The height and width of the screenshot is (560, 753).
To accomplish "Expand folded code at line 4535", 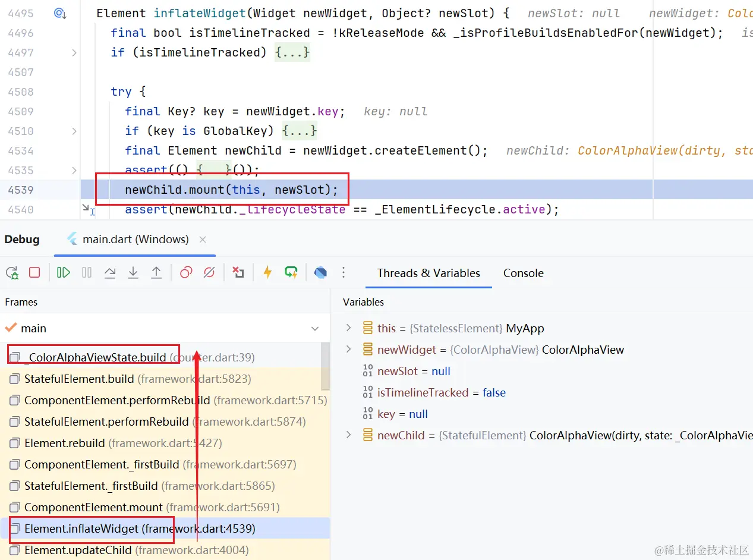I will [x=74, y=170].
